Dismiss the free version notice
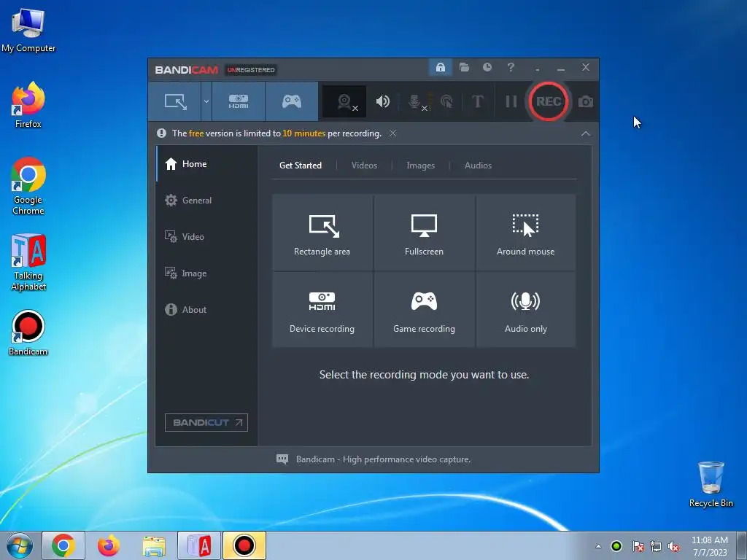The height and width of the screenshot is (560, 747). [x=392, y=133]
